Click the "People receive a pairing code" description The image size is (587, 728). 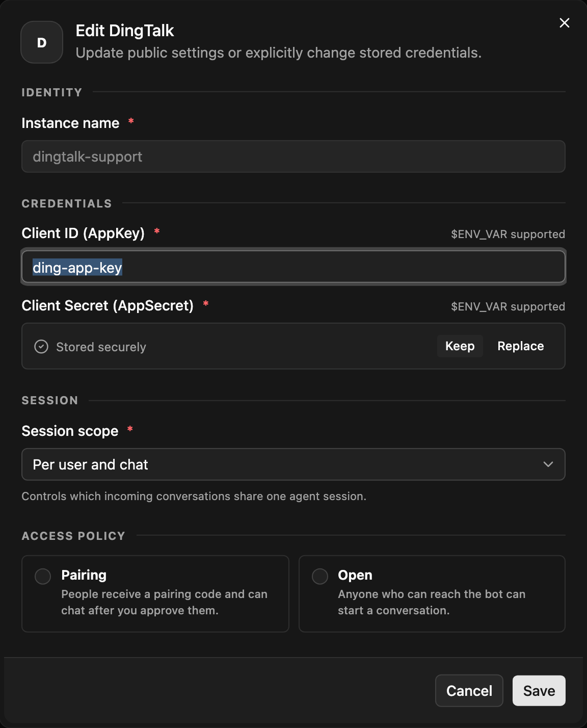pos(165,602)
